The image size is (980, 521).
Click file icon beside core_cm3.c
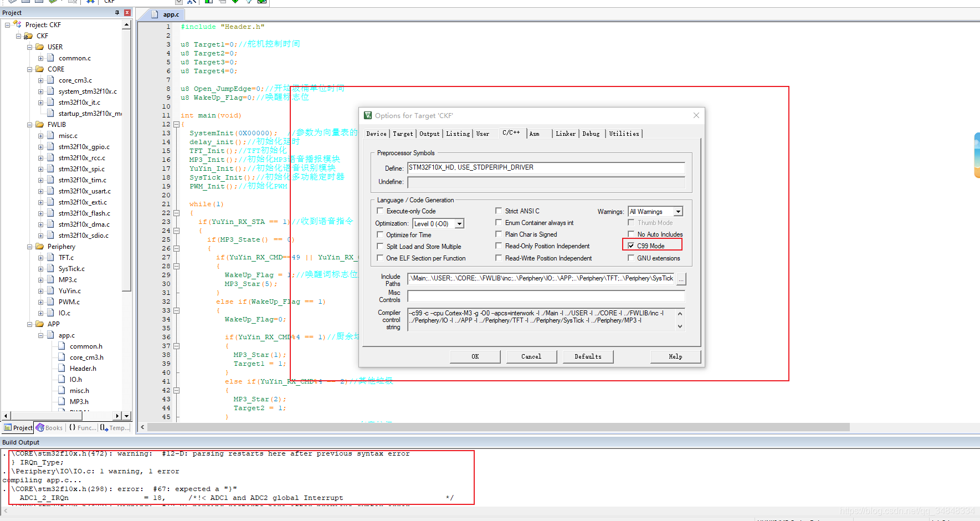[50, 80]
